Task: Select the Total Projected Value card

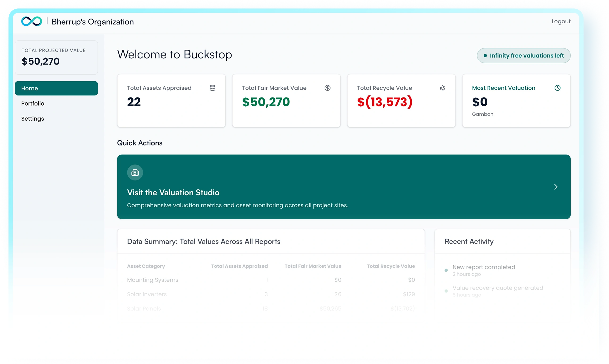Action: 56,58
